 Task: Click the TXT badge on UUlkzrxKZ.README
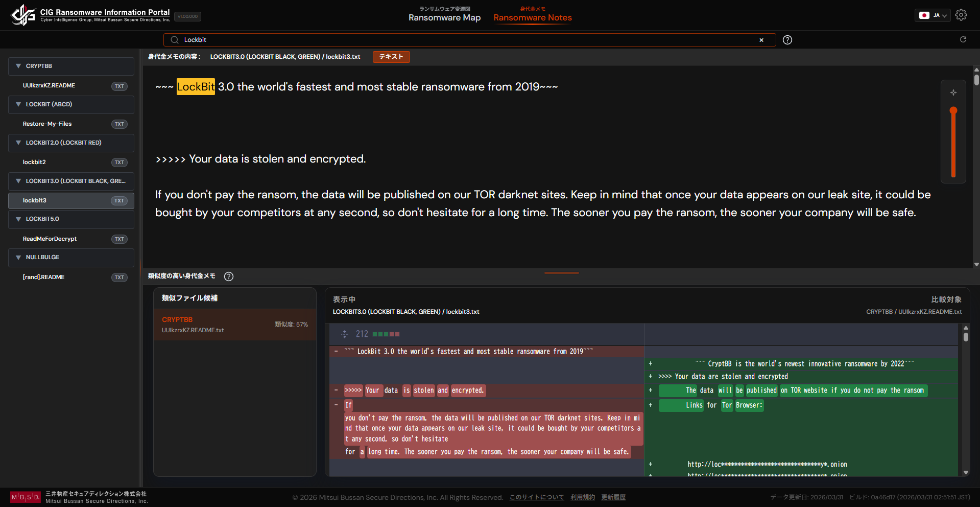119,86
